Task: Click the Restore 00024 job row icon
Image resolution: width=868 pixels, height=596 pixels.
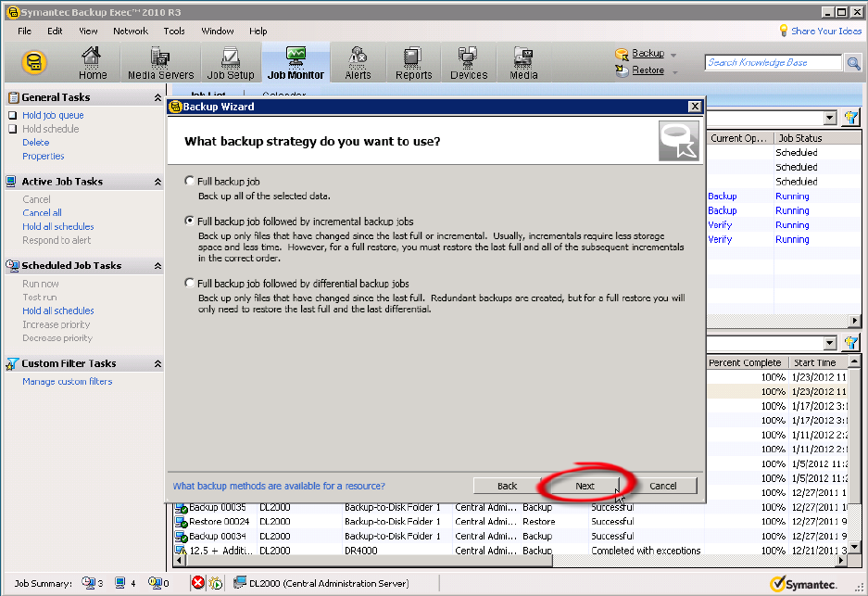Action: tap(181, 522)
